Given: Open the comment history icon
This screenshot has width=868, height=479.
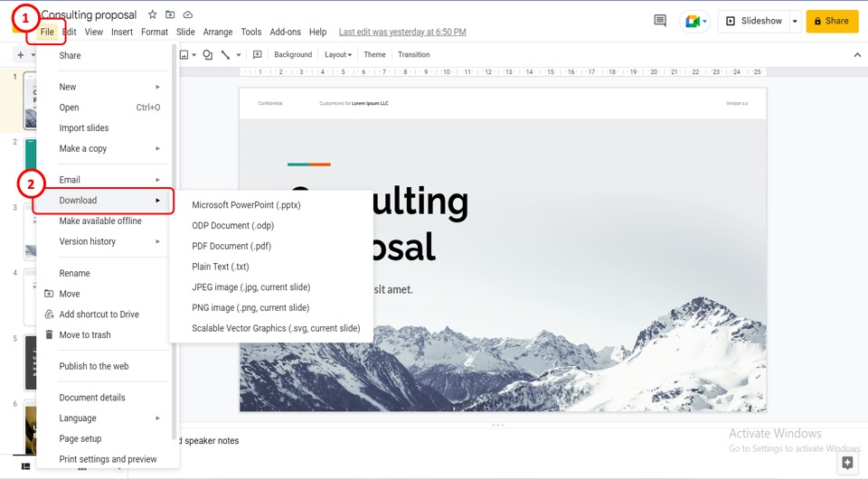Looking at the screenshot, I should click(660, 21).
